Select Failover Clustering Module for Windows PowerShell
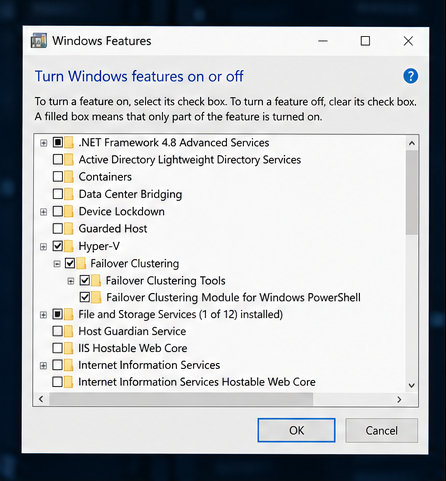 click(x=233, y=297)
